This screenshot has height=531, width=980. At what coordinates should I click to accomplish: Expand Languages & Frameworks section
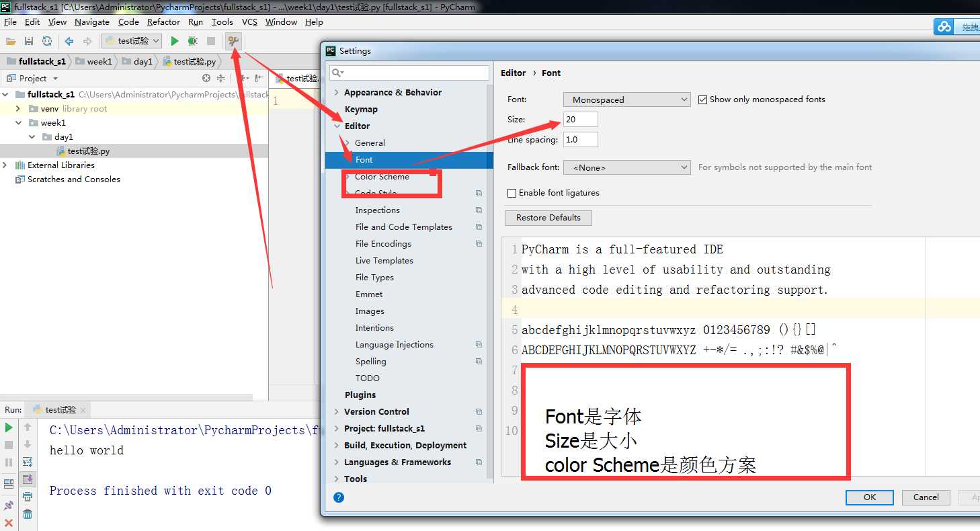point(337,462)
